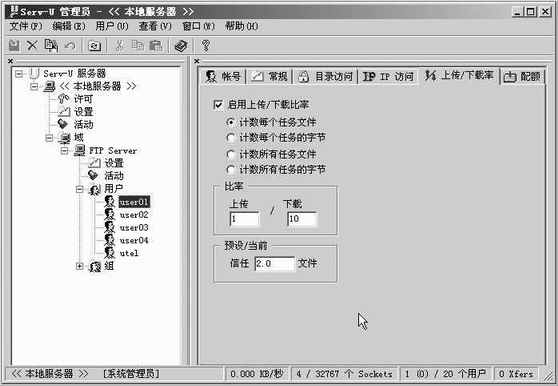Open the 窗口(W) menu
The image size is (558, 386).
[x=199, y=26]
